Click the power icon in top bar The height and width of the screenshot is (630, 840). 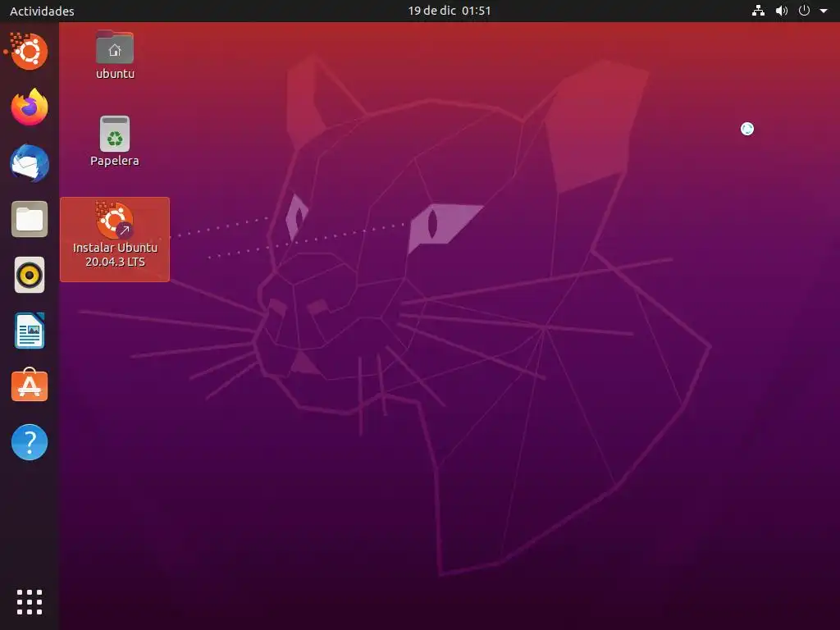pos(804,11)
